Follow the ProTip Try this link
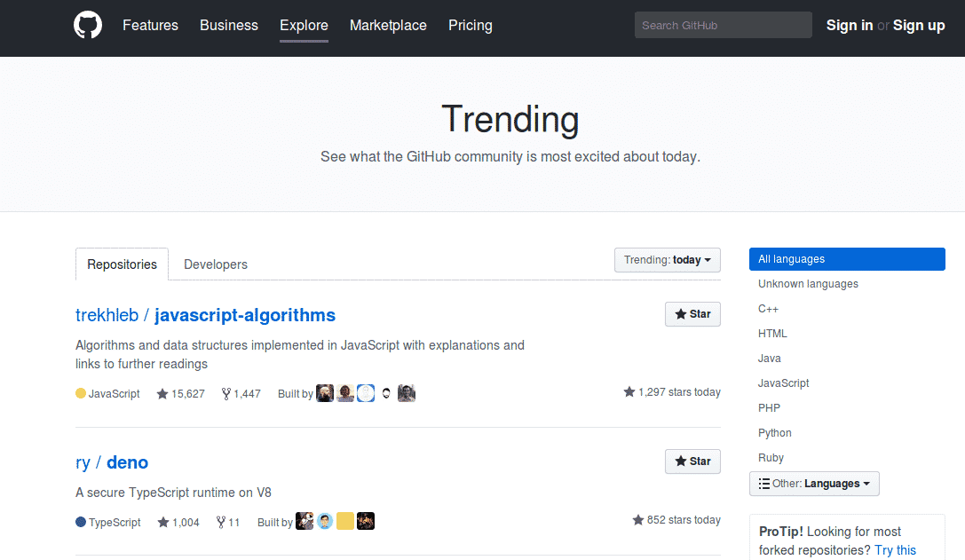The height and width of the screenshot is (560, 965). click(896, 550)
